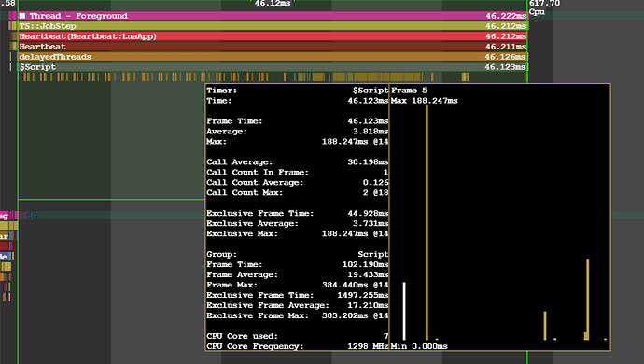
Task: Click the "Group:" label in the tooltip
Action: tap(222, 254)
